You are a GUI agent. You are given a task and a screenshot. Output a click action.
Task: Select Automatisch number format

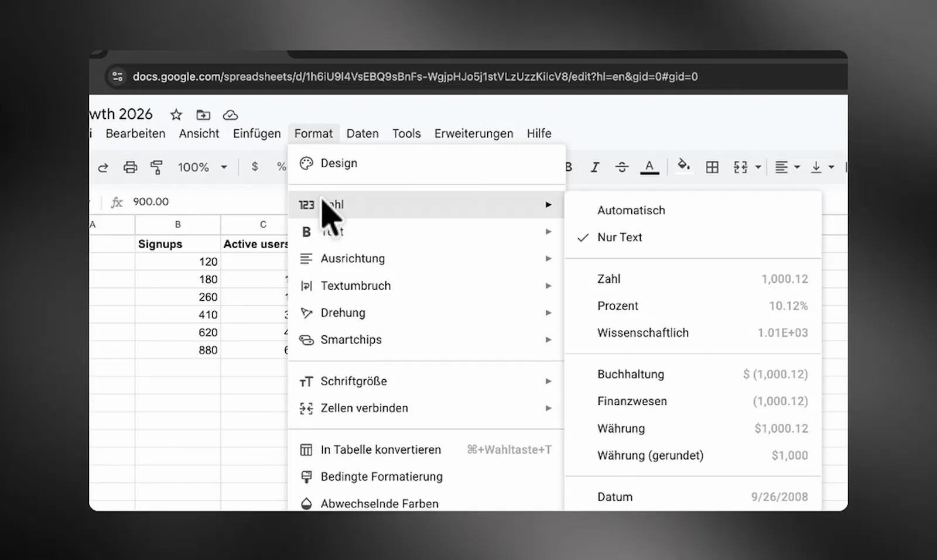[x=693, y=210]
